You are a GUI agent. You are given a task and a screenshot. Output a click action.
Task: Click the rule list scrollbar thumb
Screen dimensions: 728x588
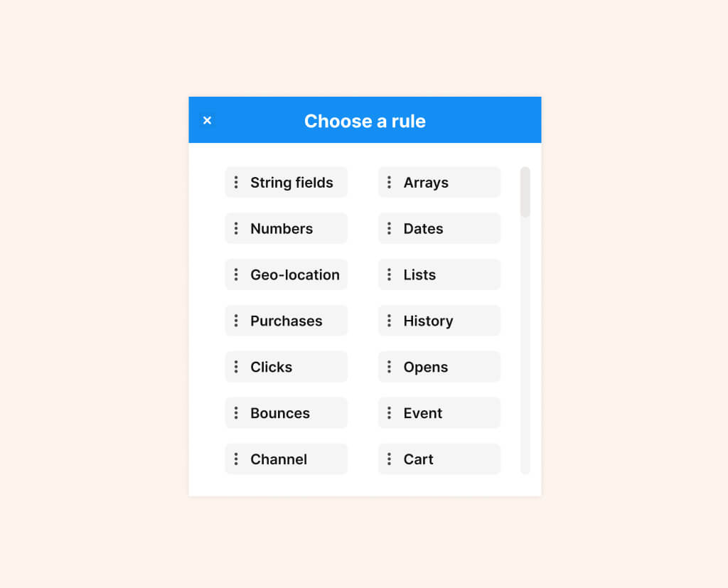[x=525, y=192]
